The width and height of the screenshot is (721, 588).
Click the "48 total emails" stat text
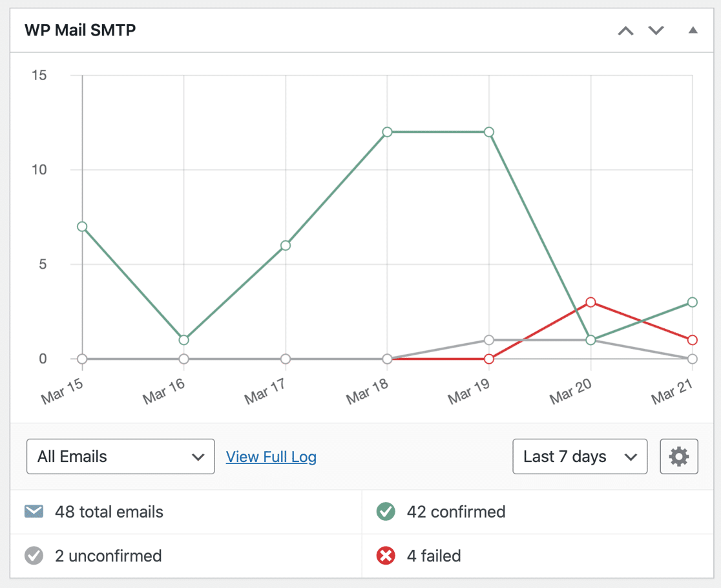tap(109, 512)
